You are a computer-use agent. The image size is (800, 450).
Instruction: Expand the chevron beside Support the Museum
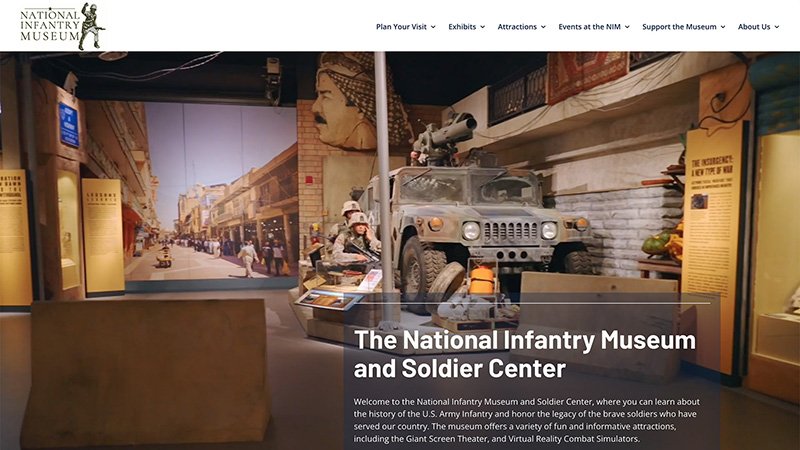(723, 27)
